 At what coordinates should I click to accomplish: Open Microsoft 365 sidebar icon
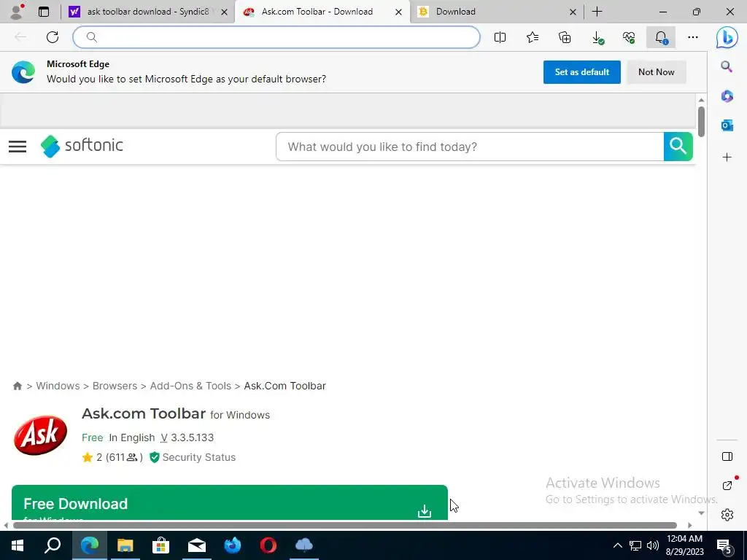pos(727,96)
